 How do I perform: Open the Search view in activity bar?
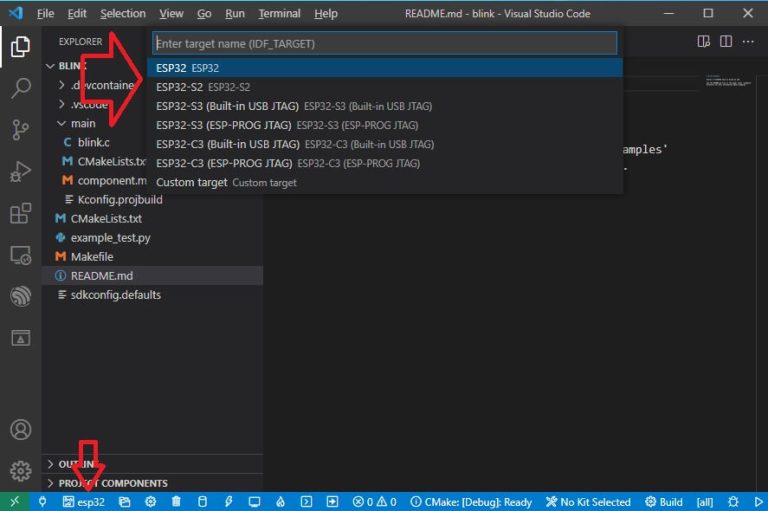20,88
